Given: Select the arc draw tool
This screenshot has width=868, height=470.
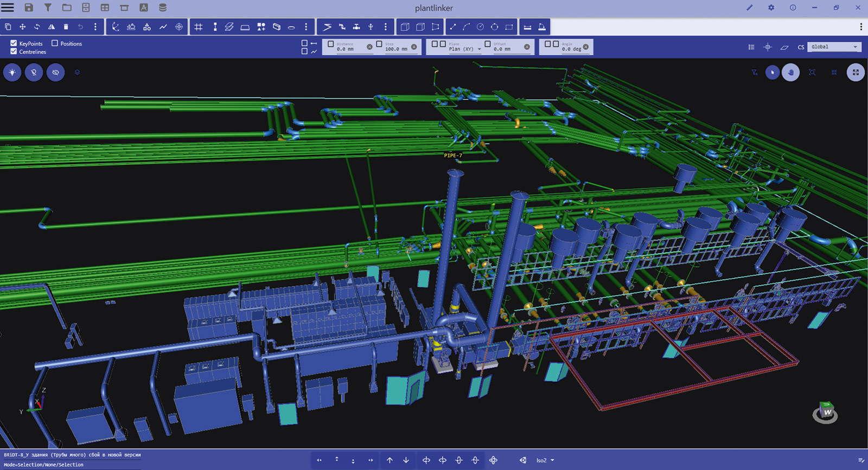Looking at the screenshot, I should (466, 27).
